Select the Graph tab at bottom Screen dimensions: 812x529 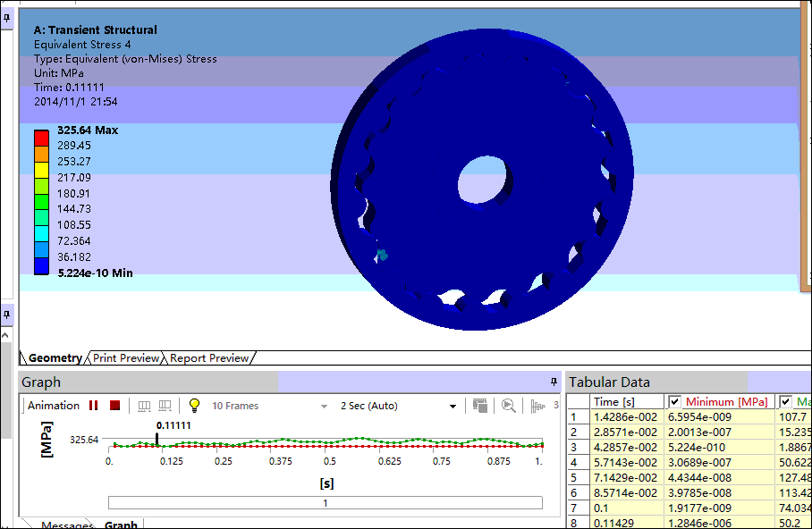coord(121,525)
